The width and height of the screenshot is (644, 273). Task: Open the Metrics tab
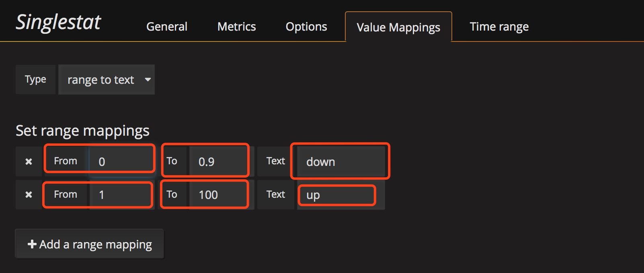pyautogui.click(x=236, y=27)
